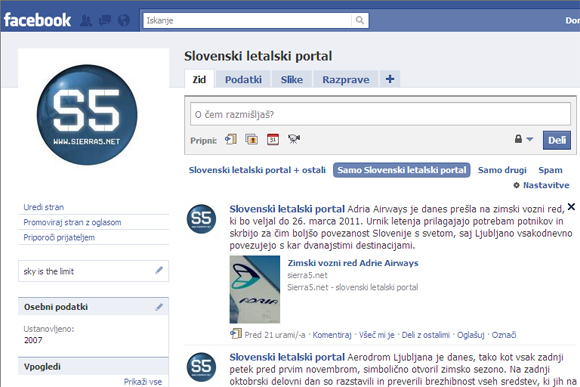Click 'Deli z ostalimi' on Adria post
This screenshot has height=387, width=580.
(x=425, y=335)
